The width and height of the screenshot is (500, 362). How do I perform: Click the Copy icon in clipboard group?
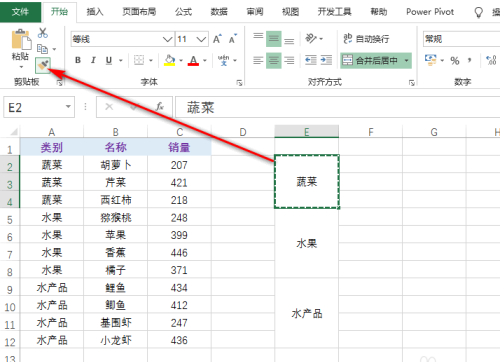click(x=42, y=49)
